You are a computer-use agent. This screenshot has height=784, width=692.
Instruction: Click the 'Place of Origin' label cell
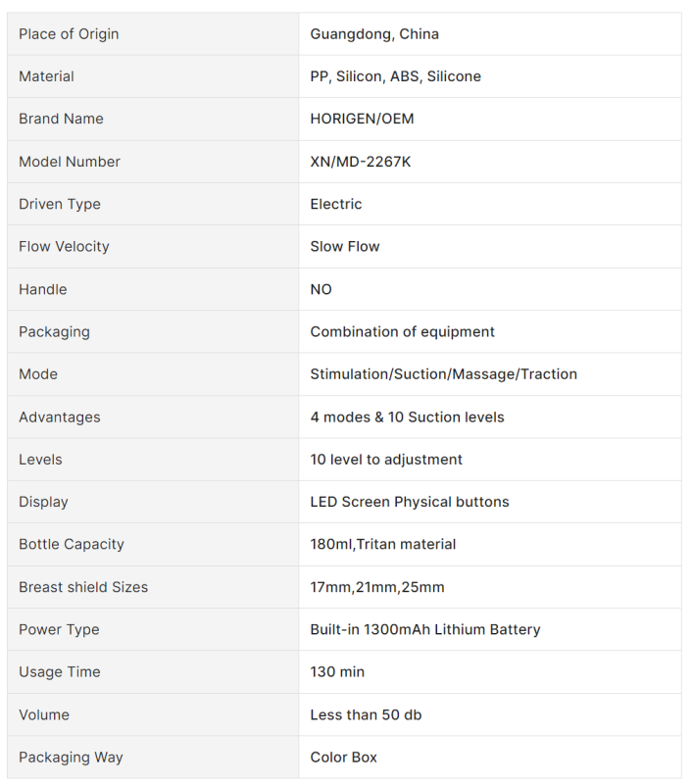pos(69,34)
